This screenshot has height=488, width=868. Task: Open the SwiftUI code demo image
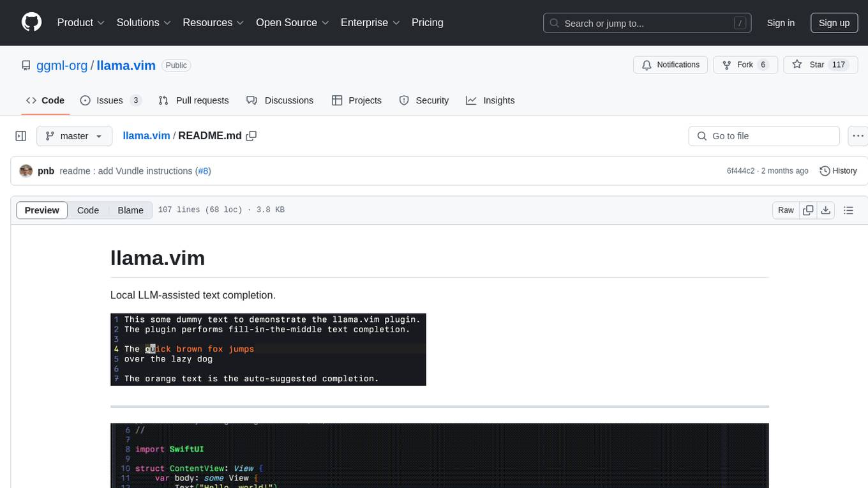pos(440,455)
